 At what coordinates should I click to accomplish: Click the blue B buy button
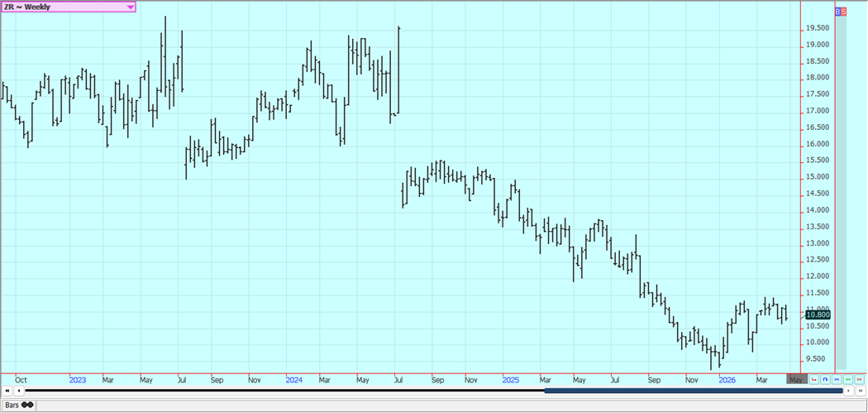(x=837, y=12)
